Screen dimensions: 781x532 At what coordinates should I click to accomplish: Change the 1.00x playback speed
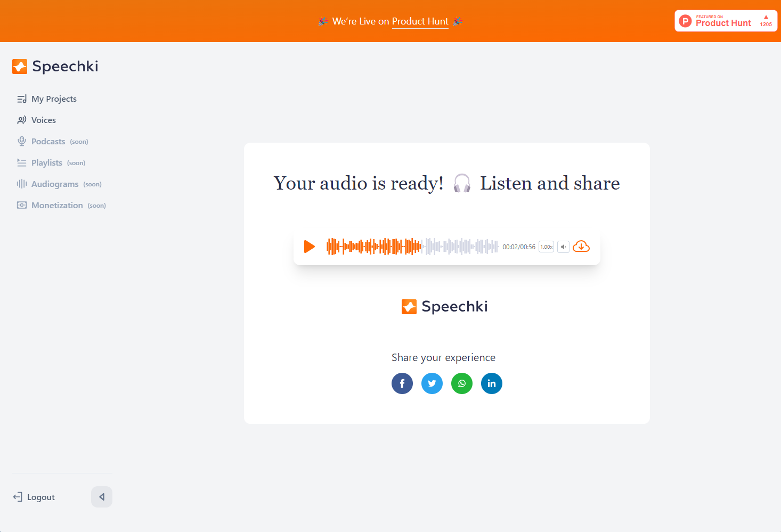547,247
